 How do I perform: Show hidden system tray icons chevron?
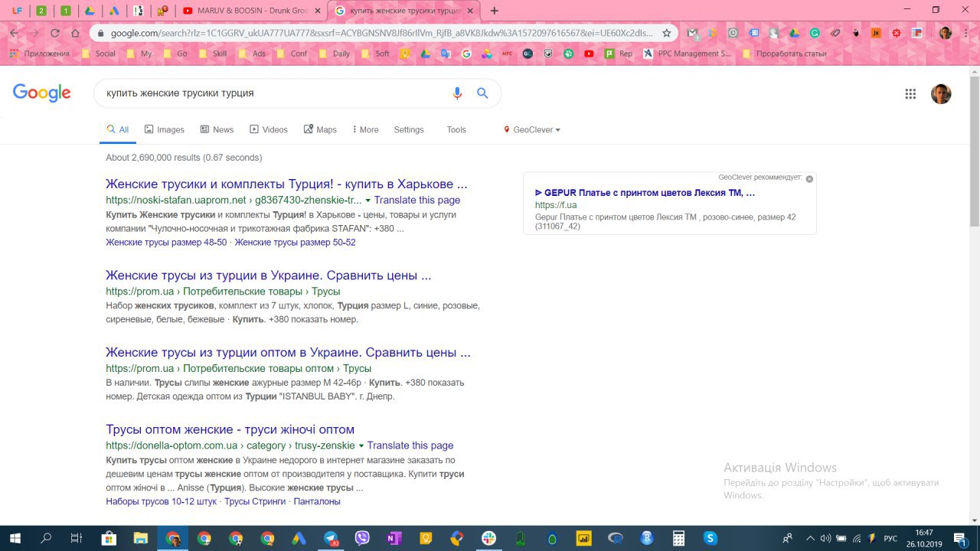(x=811, y=538)
